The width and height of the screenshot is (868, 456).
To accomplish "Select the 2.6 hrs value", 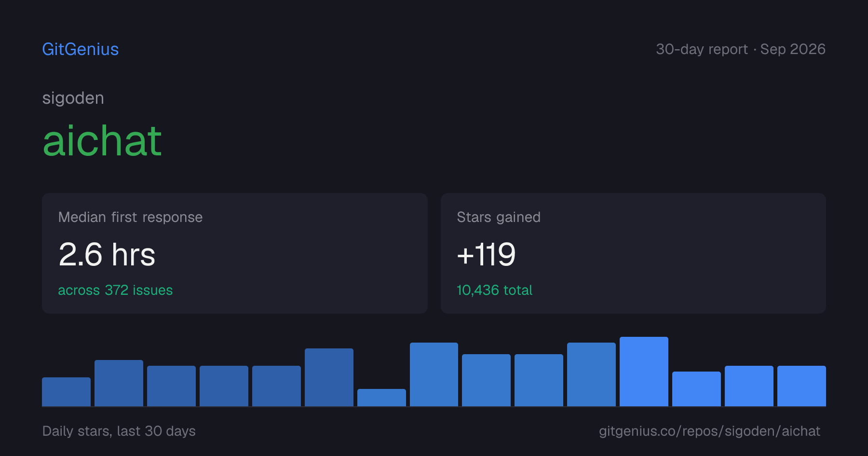I will [x=107, y=254].
